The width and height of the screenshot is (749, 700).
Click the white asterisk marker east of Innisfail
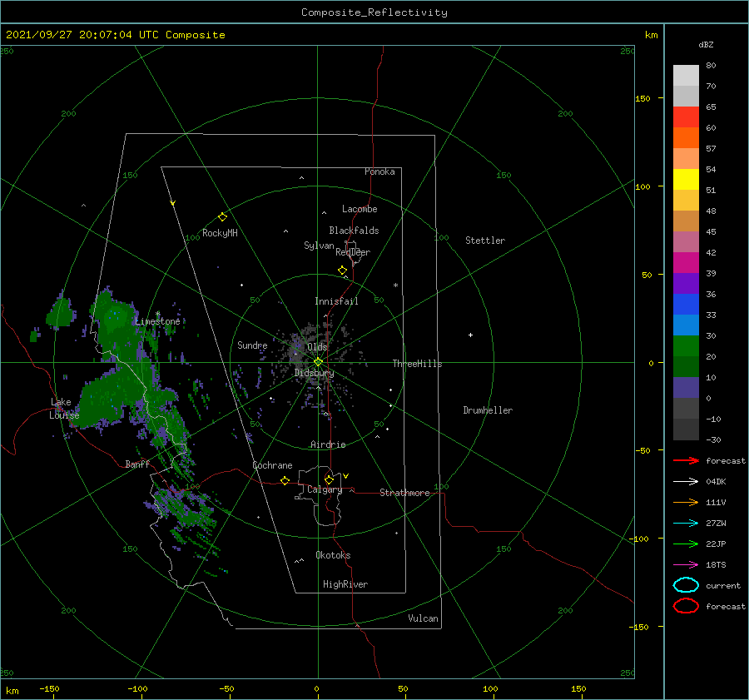click(395, 285)
